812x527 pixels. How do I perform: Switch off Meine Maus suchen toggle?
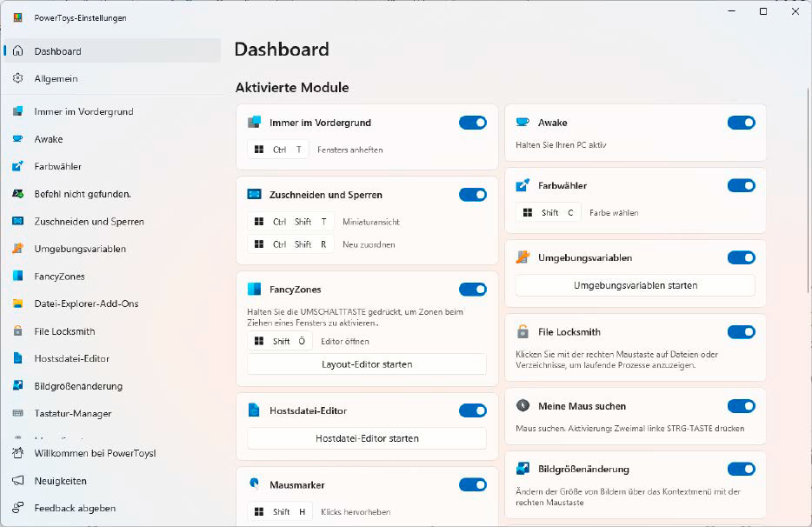coord(742,406)
